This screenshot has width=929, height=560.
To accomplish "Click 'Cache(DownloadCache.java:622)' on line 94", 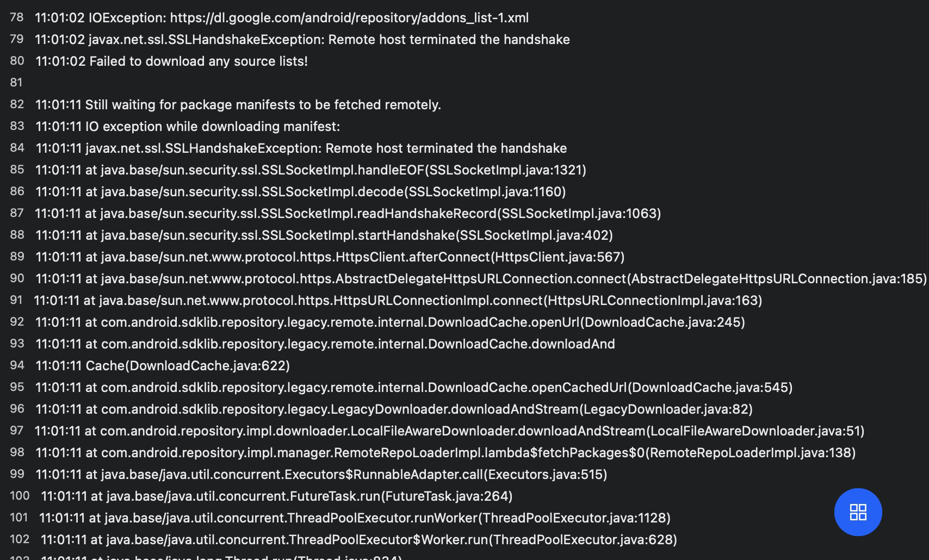I will [x=188, y=366].
